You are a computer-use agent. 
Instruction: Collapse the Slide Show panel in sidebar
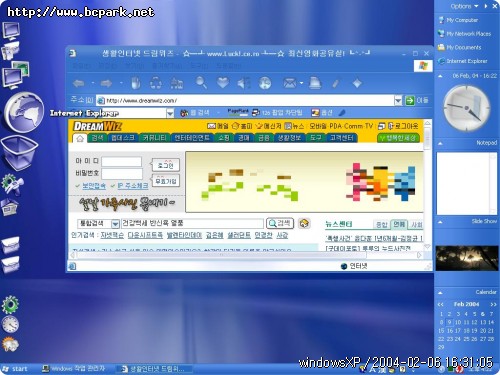click(440, 222)
